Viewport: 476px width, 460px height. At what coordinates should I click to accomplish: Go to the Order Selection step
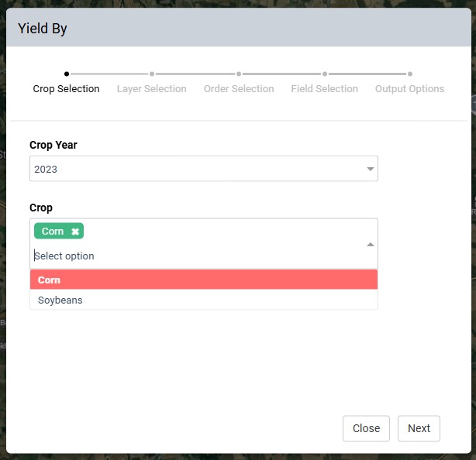[239, 89]
